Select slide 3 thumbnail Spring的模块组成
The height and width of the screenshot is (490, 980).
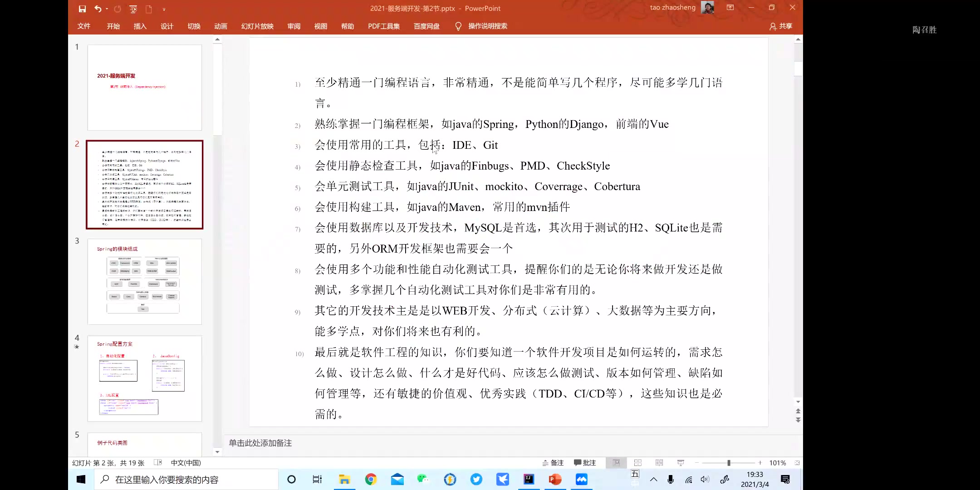point(145,282)
